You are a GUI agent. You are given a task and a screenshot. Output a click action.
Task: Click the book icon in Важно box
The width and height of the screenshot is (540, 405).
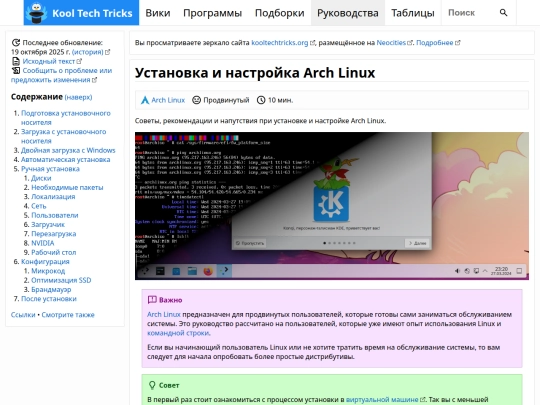[152, 300]
